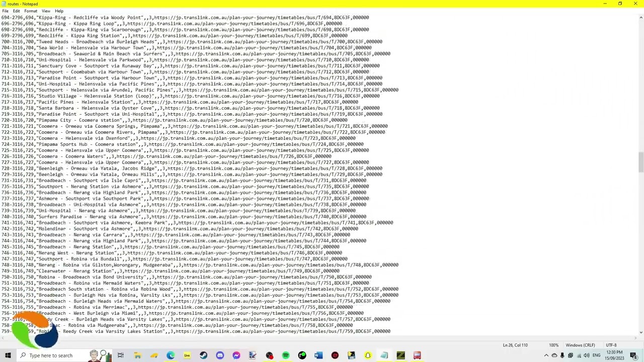644x362 pixels.
Task: Launch Microsoft Edge from the taskbar
Action: [171, 355]
